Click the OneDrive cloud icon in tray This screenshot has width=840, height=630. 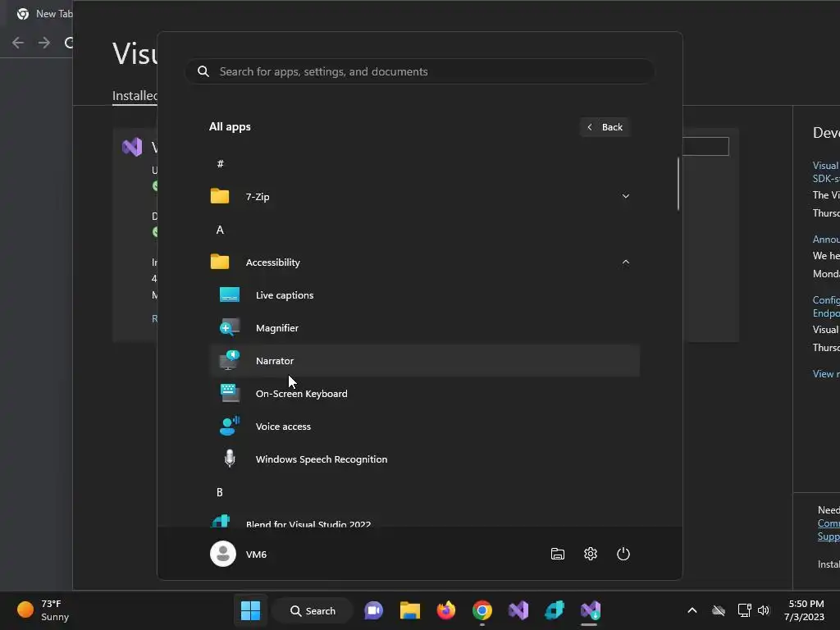click(x=719, y=610)
